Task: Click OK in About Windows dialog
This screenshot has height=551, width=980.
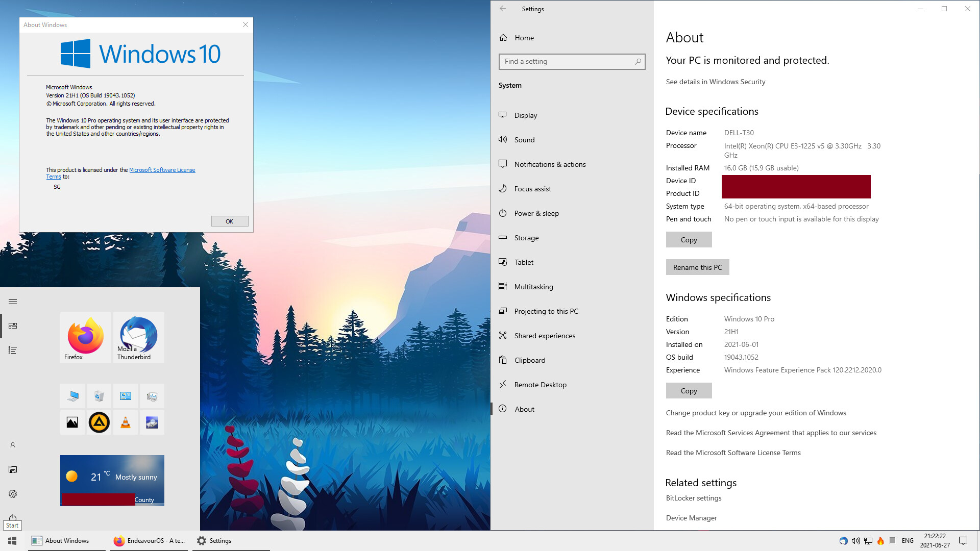Action: pos(230,221)
